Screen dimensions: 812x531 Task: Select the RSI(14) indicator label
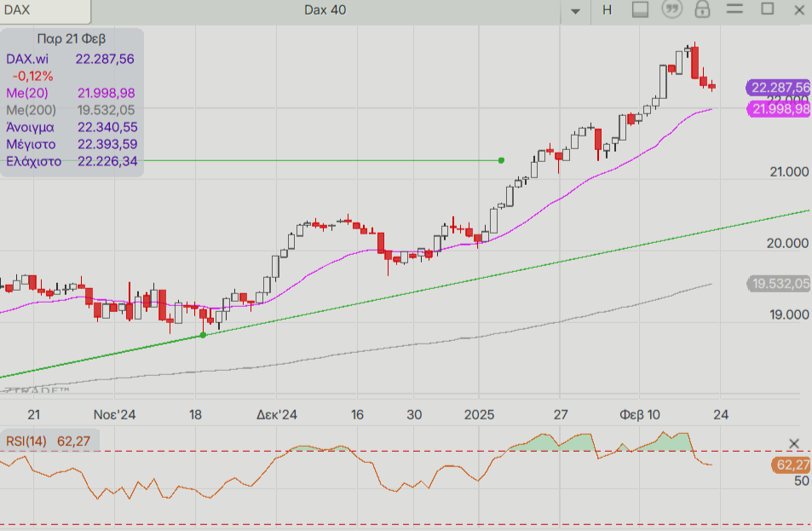coord(26,442)
